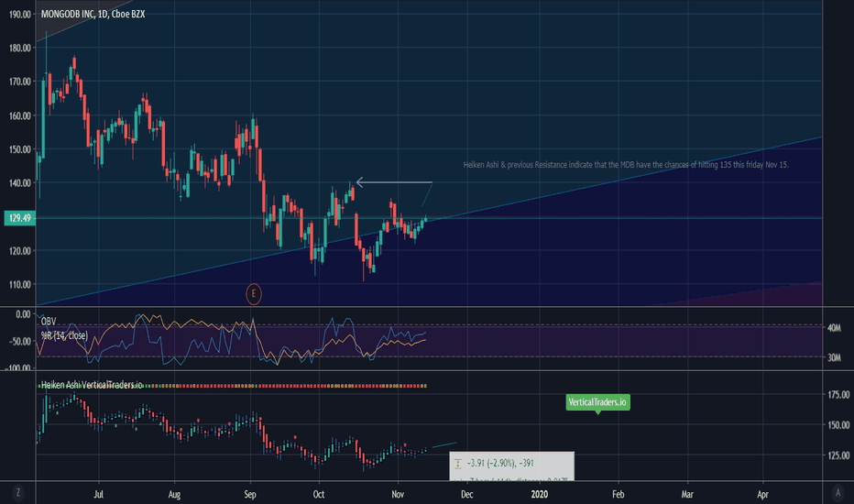Click the 175.00 label on Heiken Ashi scale
854x504 pixels.
click(838, 394)
